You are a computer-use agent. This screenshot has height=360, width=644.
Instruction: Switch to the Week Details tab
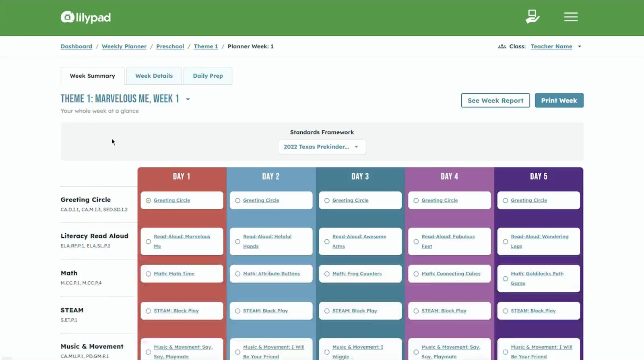pos(154,76)
